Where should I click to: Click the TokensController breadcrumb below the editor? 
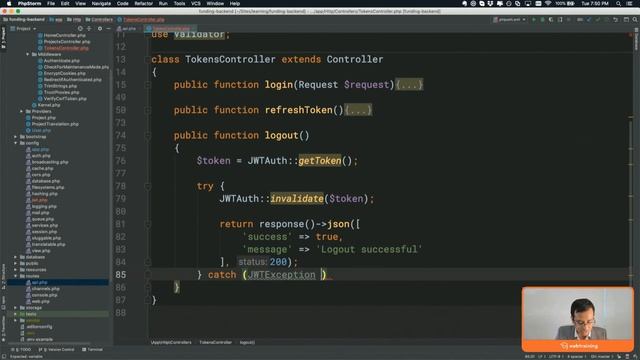pyautogui.click(x=216, y=342)
